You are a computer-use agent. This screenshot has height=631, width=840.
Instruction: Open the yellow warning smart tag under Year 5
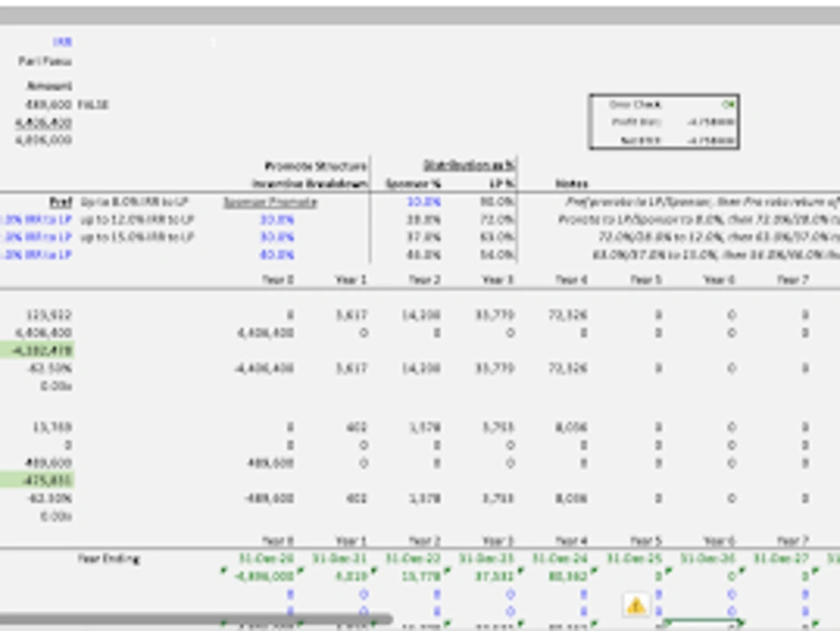click(x=636, y=604)
